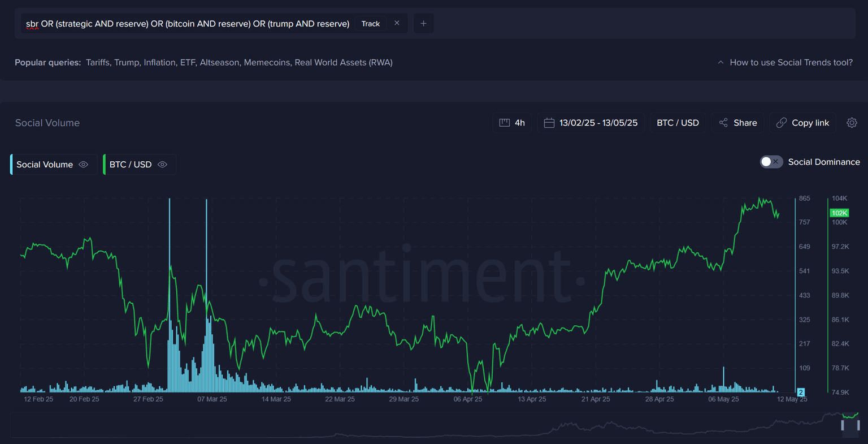Open the 4h interval selector
Screen dimensions: 868x444
pos(512,123)
